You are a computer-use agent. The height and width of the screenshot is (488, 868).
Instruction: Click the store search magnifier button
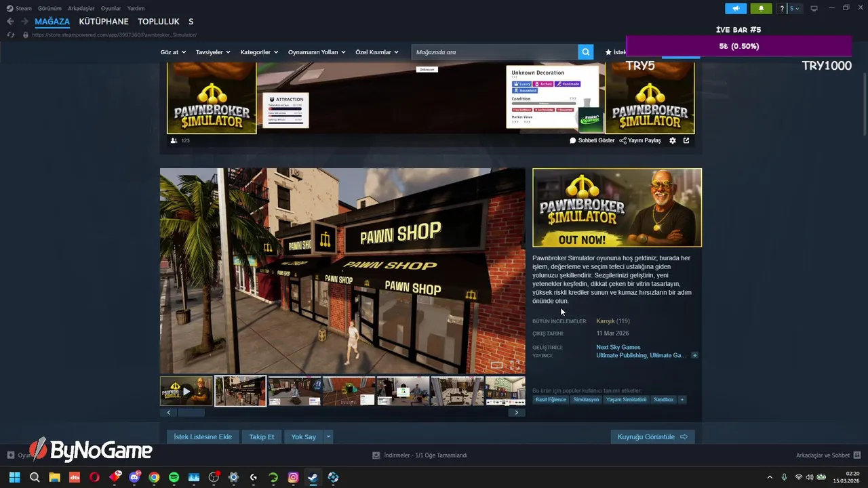click(x=585, y=52)
